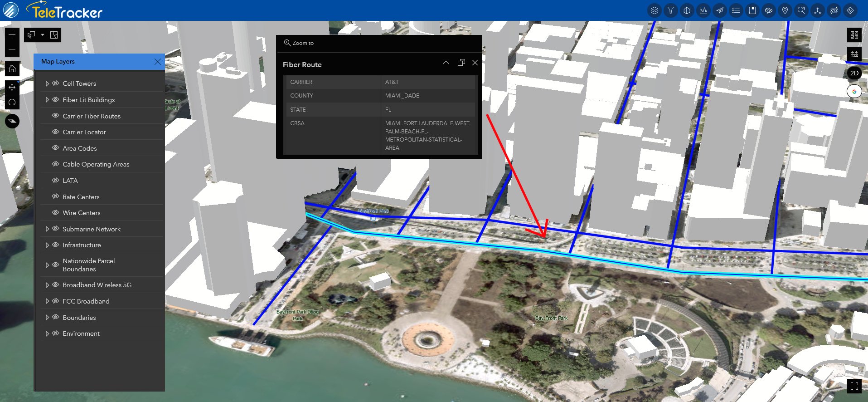Open the 3D hexagon shape tool

pyautogui.click(x=687, y=10)
